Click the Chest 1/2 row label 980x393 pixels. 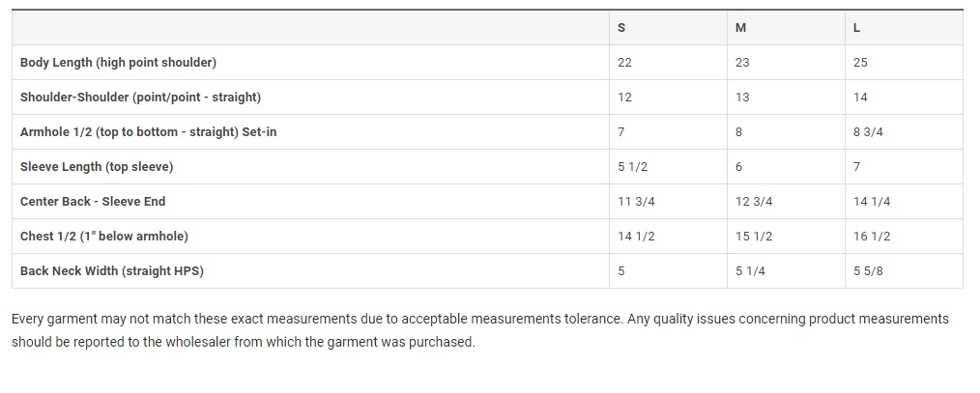[x=104, y=236]
